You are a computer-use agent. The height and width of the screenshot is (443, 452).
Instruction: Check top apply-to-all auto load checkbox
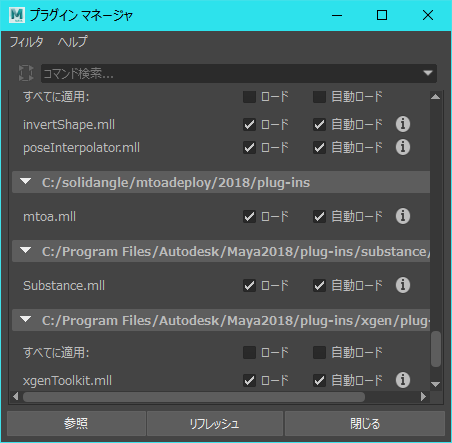coord(319,97)
